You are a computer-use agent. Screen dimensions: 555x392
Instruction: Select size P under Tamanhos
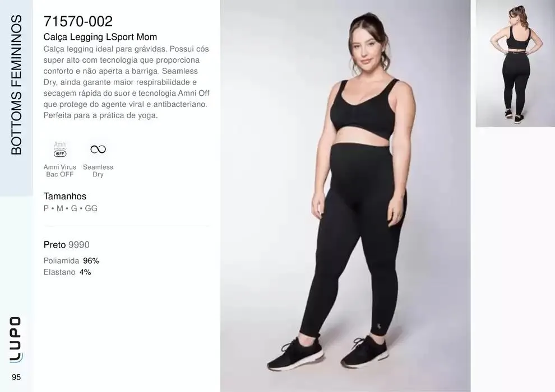[46, 208]
